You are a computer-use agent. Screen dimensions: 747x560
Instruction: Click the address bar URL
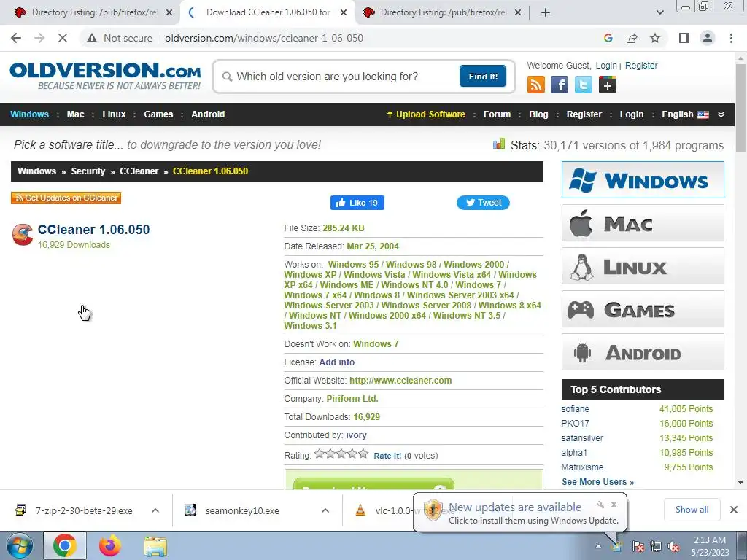[x=264, y=38]
